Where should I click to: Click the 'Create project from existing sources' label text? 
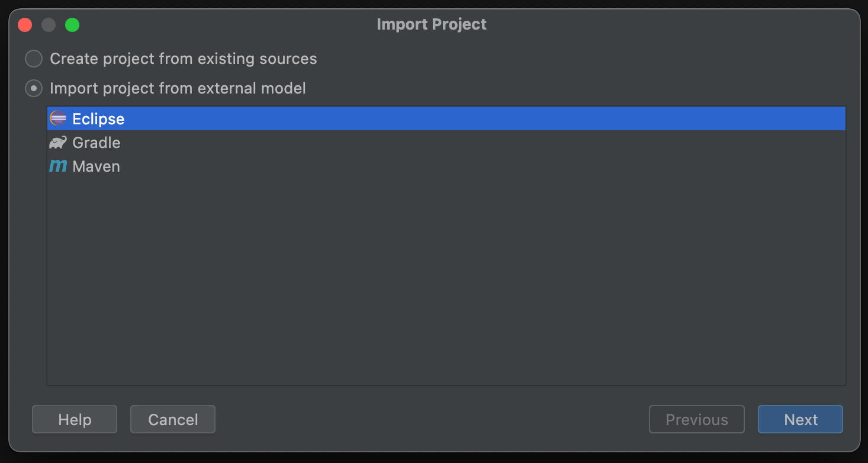(184, 59)
